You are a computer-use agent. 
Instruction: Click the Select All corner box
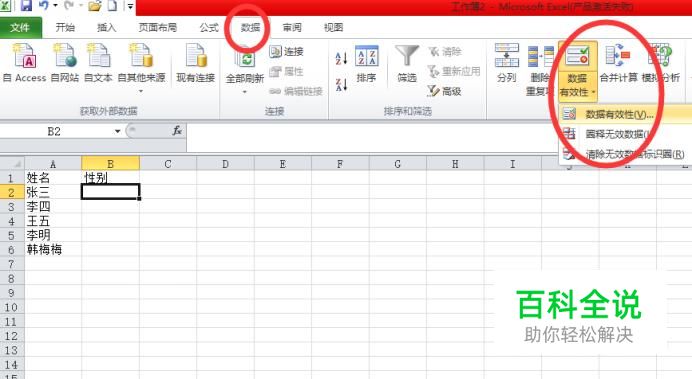pyautogui.click(x=12, y=164)
